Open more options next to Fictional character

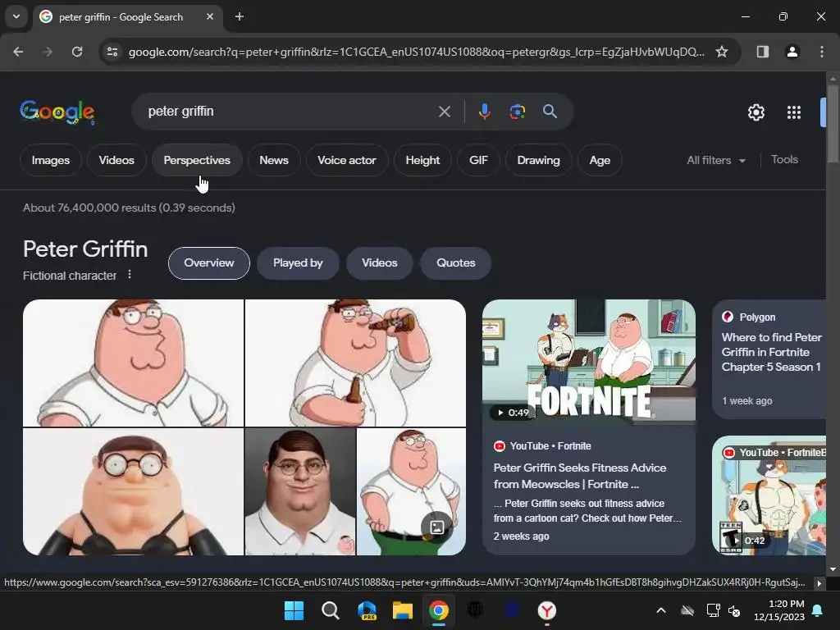pos(129,274)
